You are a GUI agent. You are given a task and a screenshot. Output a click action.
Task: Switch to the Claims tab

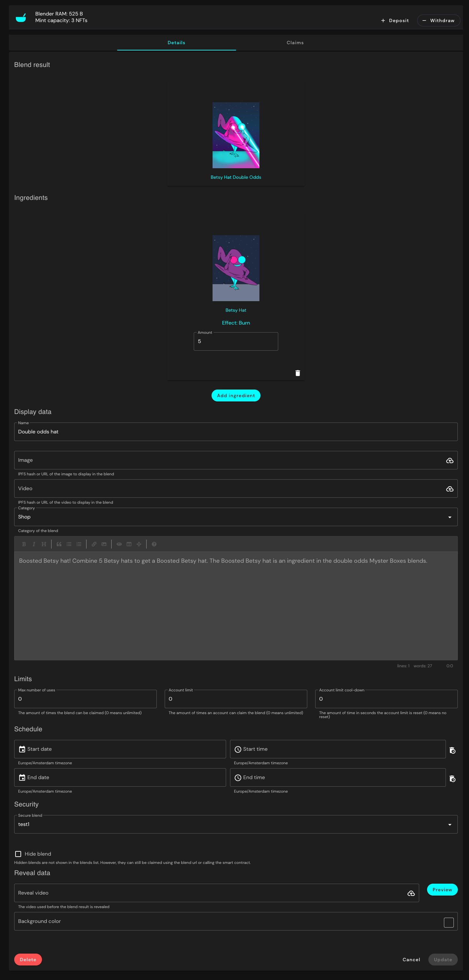(295, 43)
